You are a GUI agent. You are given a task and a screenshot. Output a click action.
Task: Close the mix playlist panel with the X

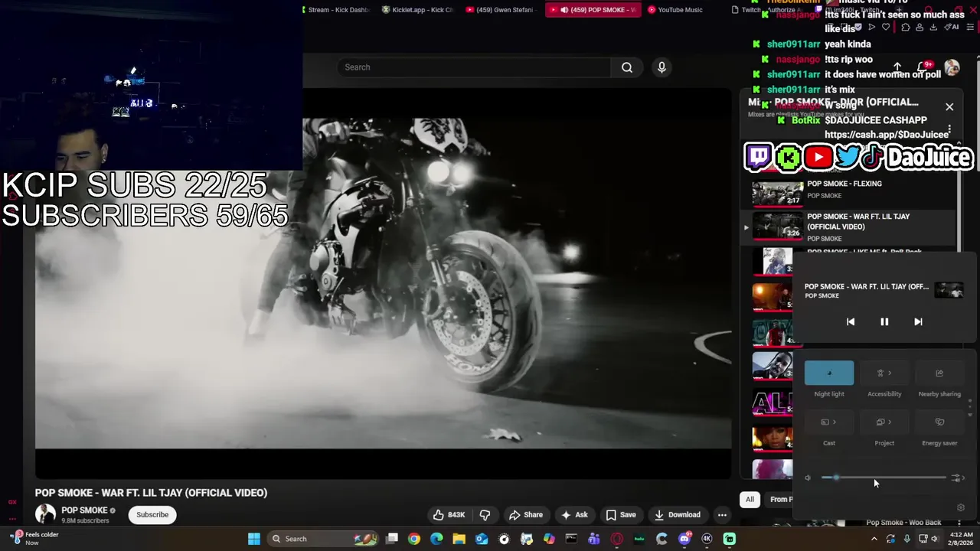pyautogui.click(x=949, y=106)
